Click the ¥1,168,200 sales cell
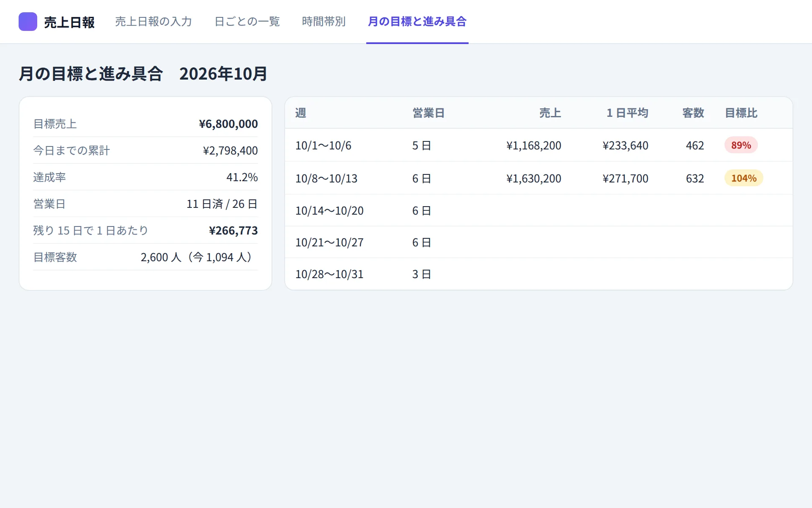Screen dimensions: 812x508 [534, 146]
